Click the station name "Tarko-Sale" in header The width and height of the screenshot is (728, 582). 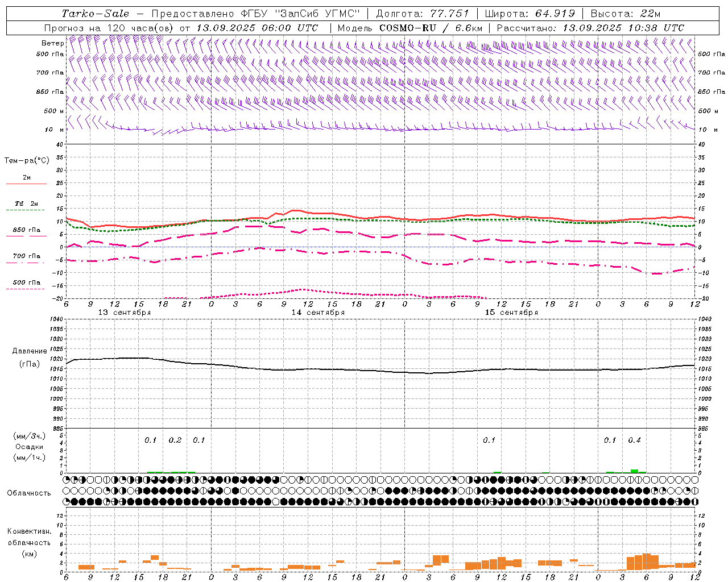[x=96, y=14]
